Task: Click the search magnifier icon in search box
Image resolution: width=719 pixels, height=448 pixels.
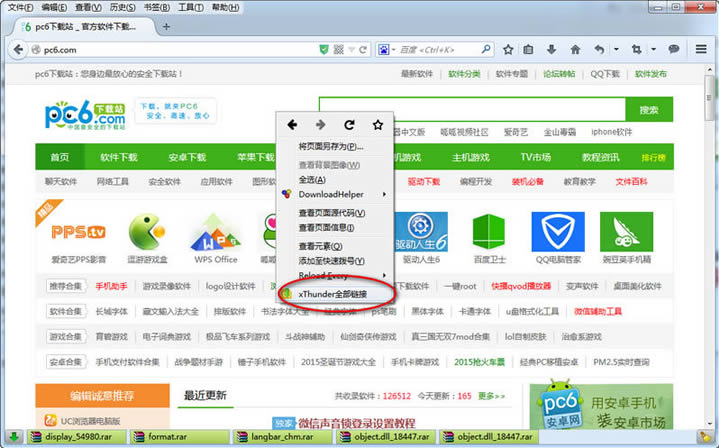Action: 486,49
